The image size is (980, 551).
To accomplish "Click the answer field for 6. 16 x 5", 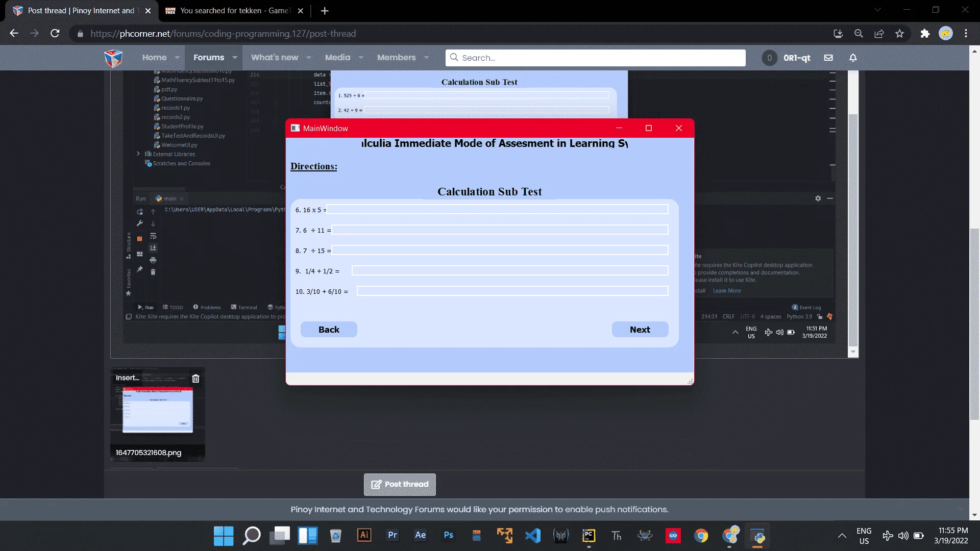I will pos(498,209).
